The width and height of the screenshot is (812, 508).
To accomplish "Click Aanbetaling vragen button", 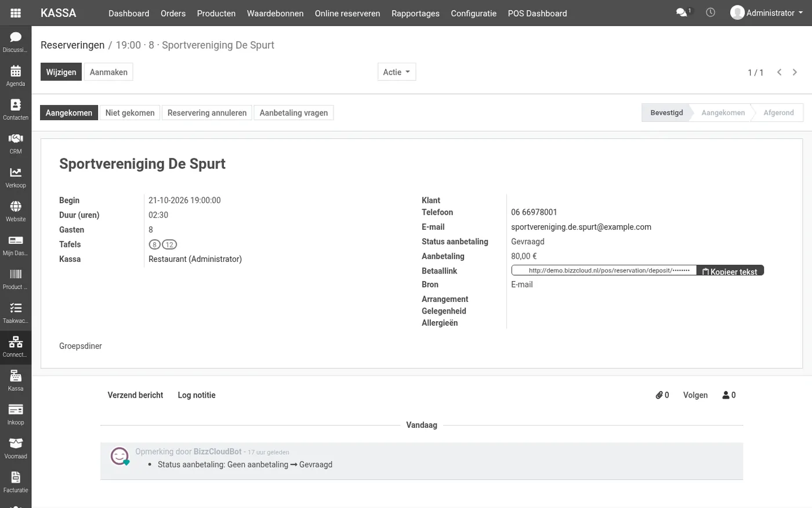I will [293, 113].
